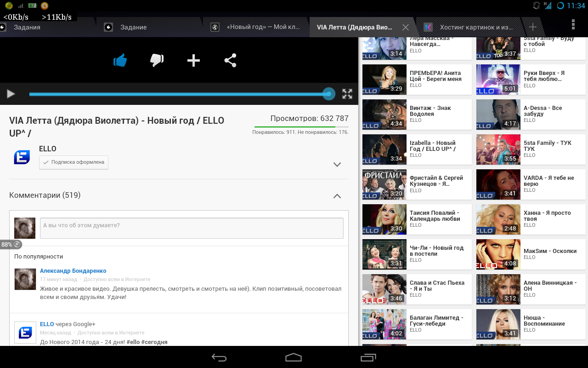Expand the video description

[x=337, y=164]
